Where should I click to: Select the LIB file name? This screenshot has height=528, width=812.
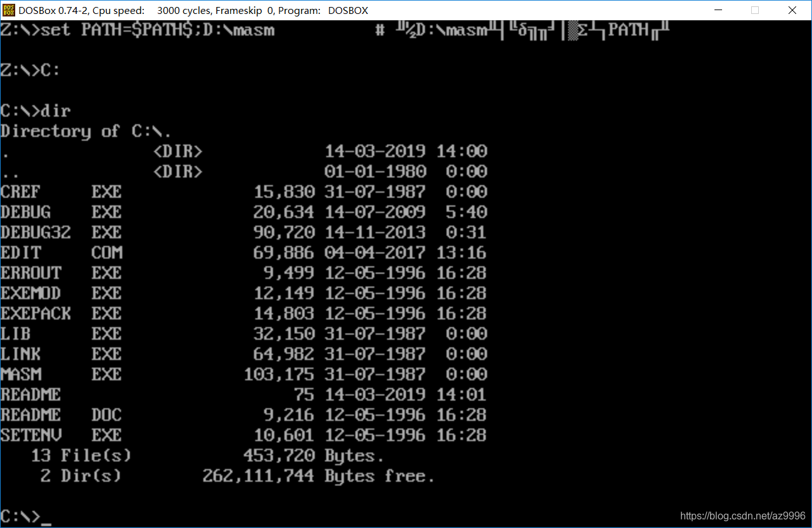click(15, 334)
